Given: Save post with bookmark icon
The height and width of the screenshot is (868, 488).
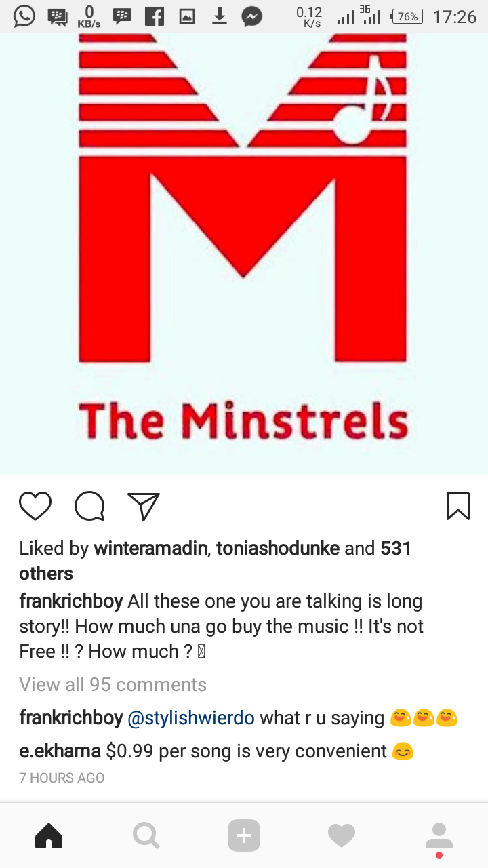Looking at the screenshot, I should [458, 506].
